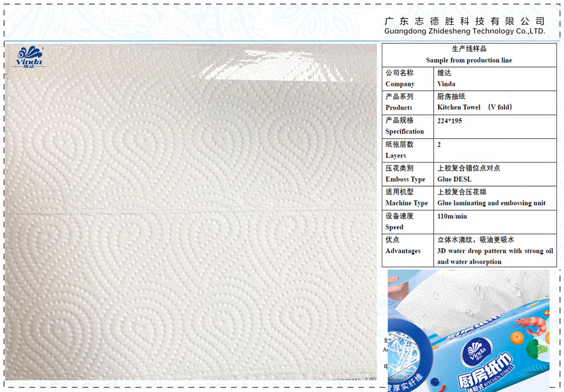Click the "Machine Type" row label
564x392 pixels.
(x=407, y=203)
